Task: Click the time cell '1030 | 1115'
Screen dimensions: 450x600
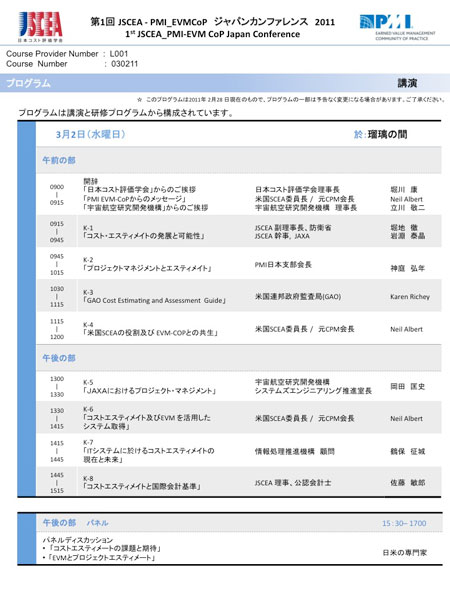Action: coord(57,297)
